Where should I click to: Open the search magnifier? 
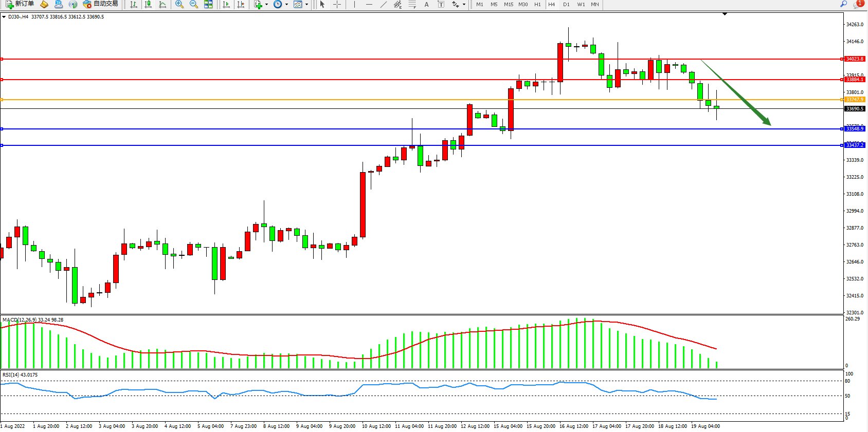pyautogui.click(x=843, y=4)
